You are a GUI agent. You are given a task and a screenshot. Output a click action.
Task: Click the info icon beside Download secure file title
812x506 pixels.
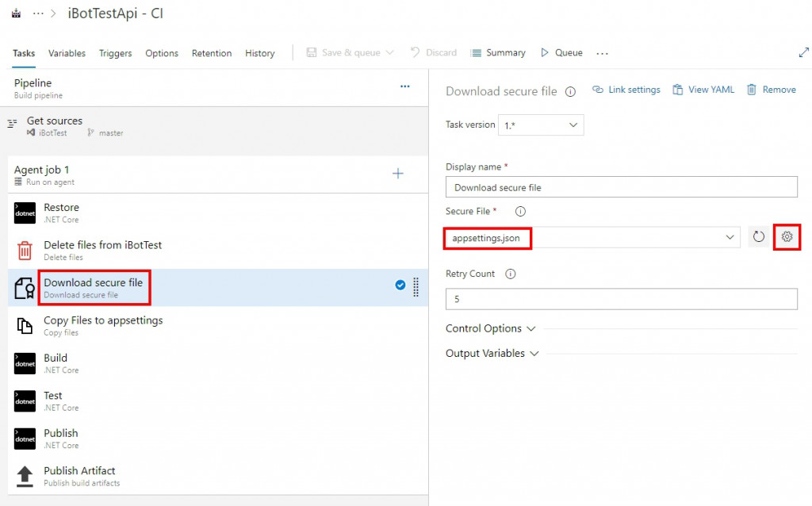[570, 91]
